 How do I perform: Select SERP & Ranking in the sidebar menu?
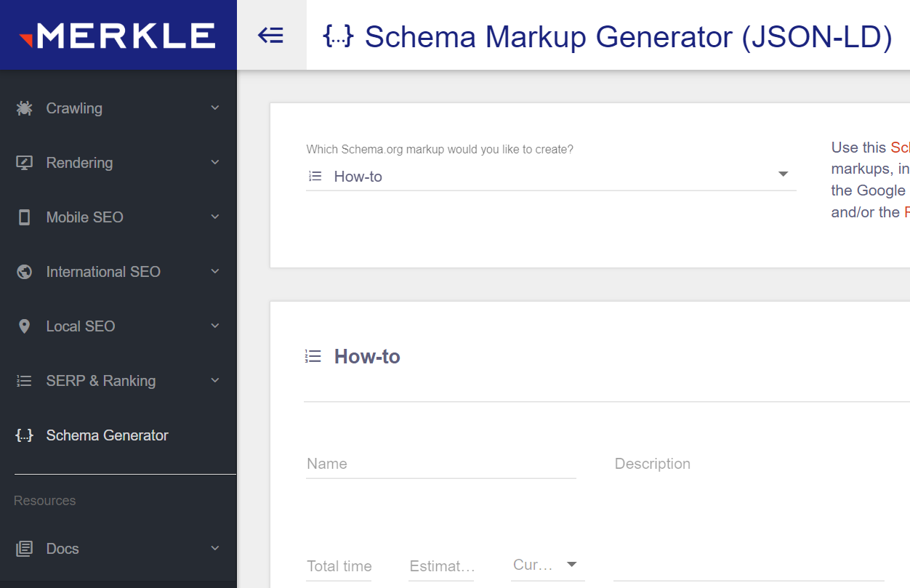(x=101, y=381)
